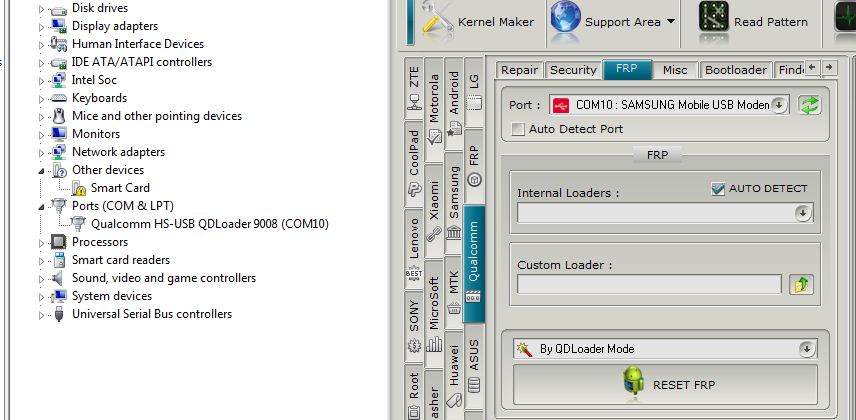Click the Mice and other pointing devices icon
This screenshot has height=420, width=856.
(58, 116)
